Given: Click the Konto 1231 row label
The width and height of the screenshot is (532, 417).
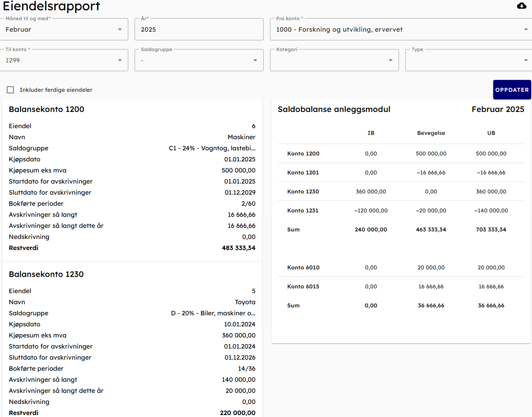Looking at the screenshot, I should click(303, 210).
